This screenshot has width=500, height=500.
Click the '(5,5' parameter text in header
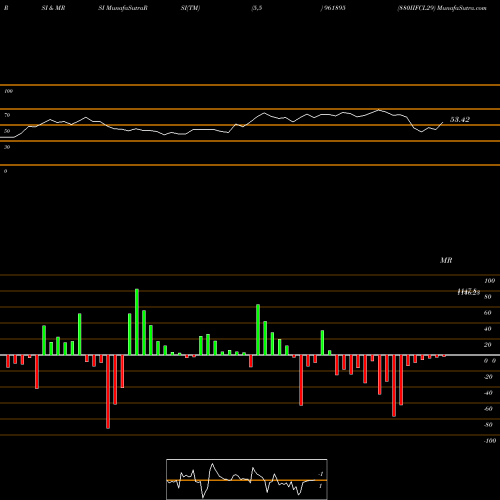point(257,8)
